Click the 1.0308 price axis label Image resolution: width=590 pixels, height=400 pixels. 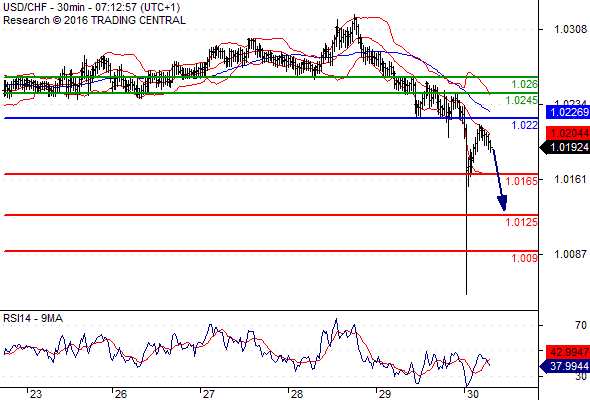(x=570, y=29)
